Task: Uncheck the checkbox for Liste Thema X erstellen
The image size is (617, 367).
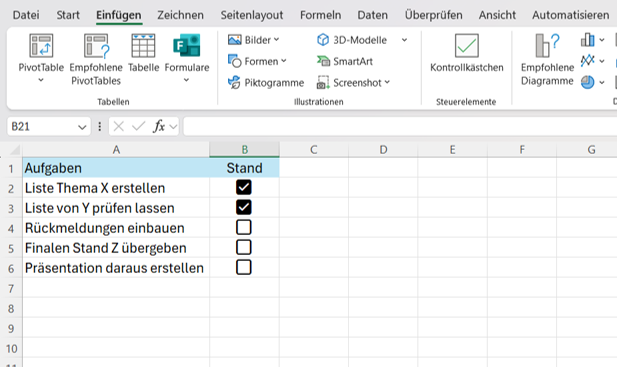Action: coord(244,187)
